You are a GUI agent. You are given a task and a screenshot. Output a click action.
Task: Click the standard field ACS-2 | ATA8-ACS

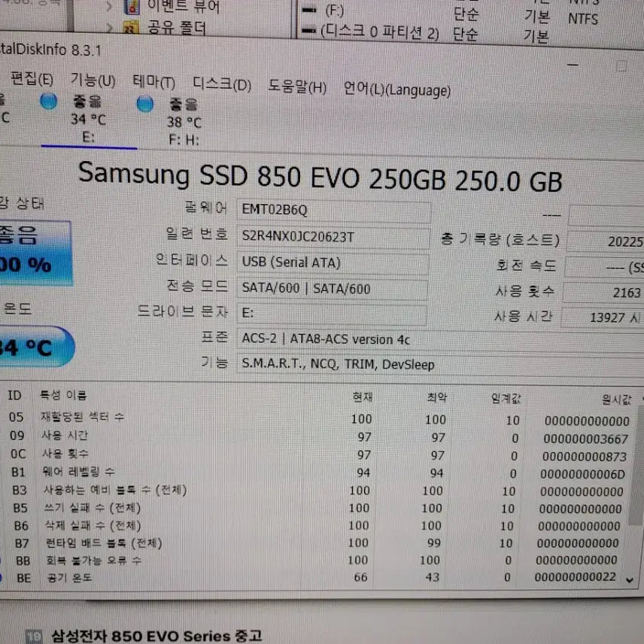440,341
